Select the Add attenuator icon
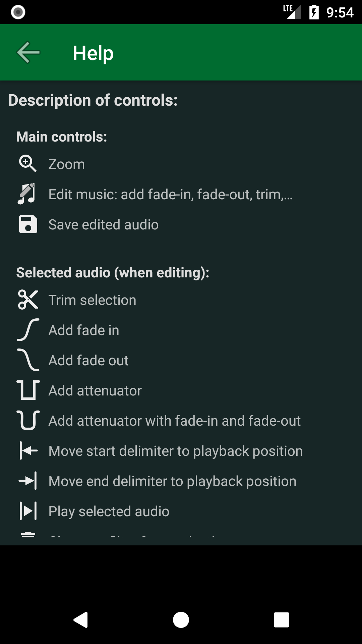The height and width of the screenshot is (644, 362). pos(28,390)
